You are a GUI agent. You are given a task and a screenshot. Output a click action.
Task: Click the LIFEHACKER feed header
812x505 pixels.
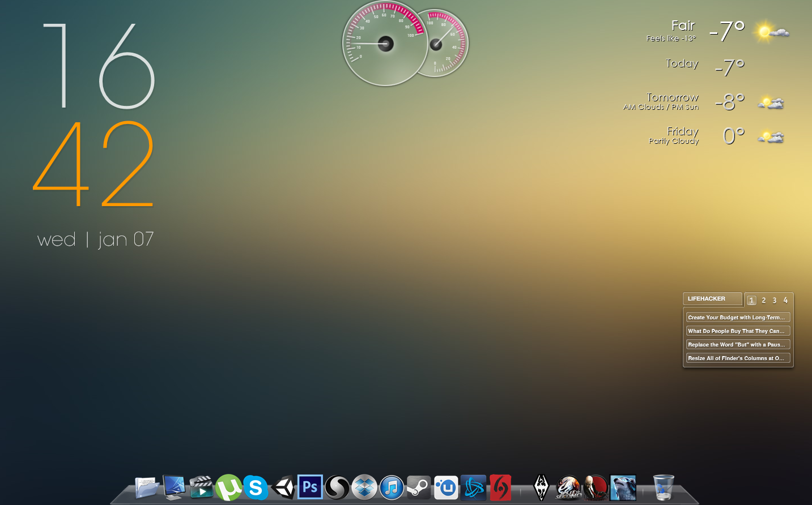click(x=712, y=298)
